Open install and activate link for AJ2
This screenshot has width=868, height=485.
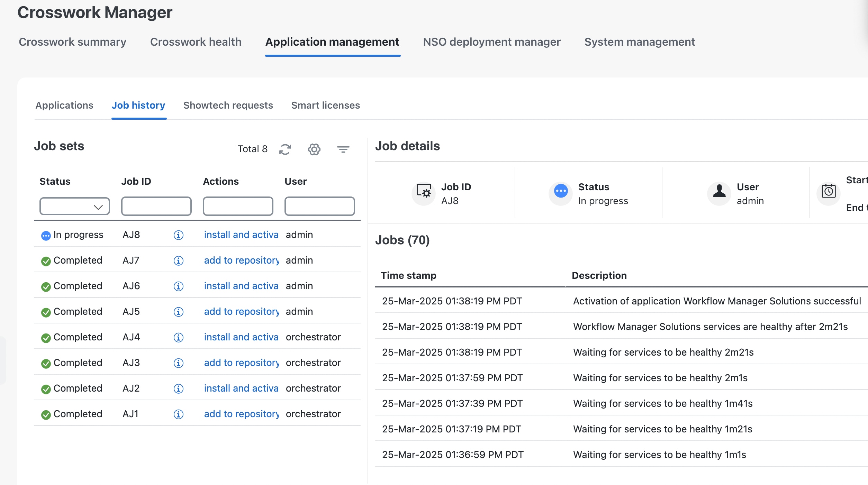[241, 388]
